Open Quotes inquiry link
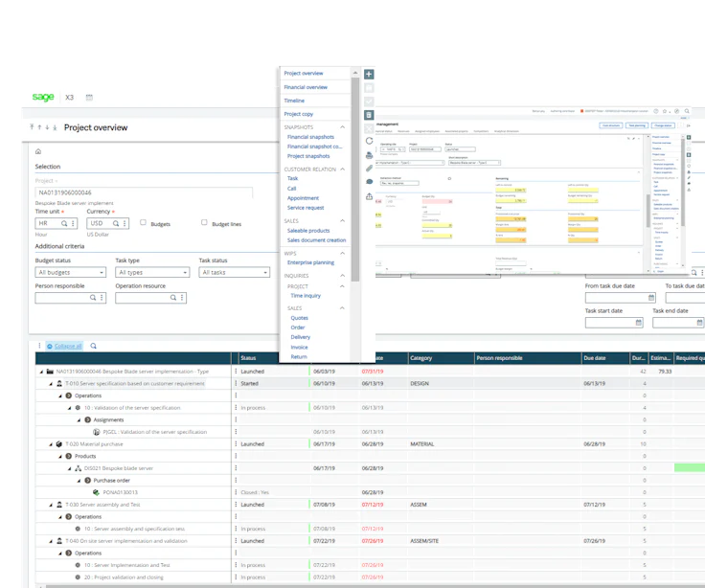 pos(300,318)
